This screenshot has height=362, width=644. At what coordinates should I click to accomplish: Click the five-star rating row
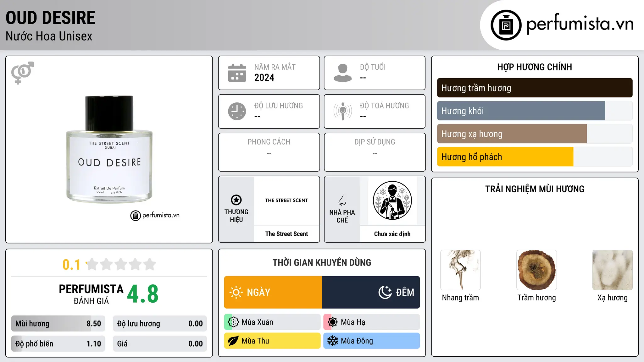(121, 264)
